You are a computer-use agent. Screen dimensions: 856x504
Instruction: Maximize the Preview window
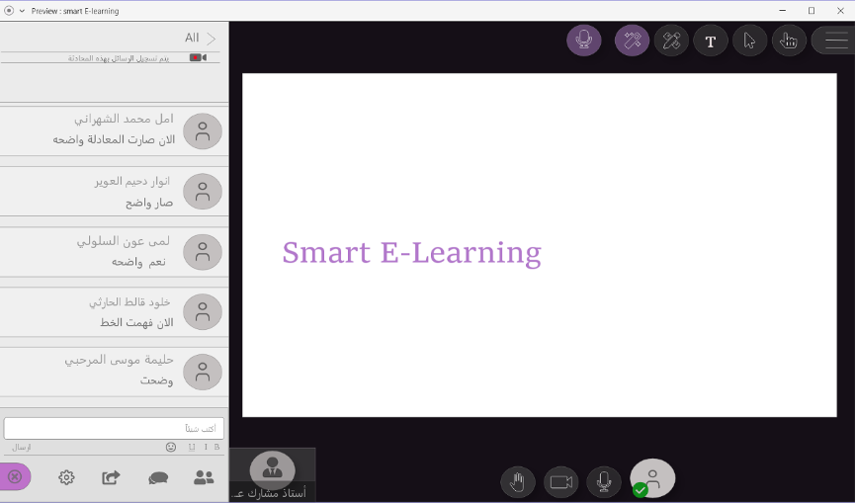pyautogui.click(x=812, y=10)
